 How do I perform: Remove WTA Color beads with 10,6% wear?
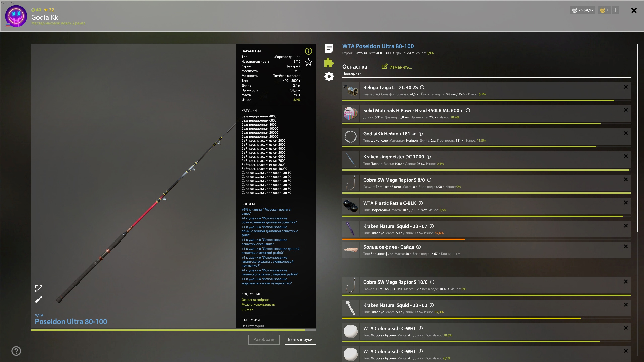coord(626,328)
